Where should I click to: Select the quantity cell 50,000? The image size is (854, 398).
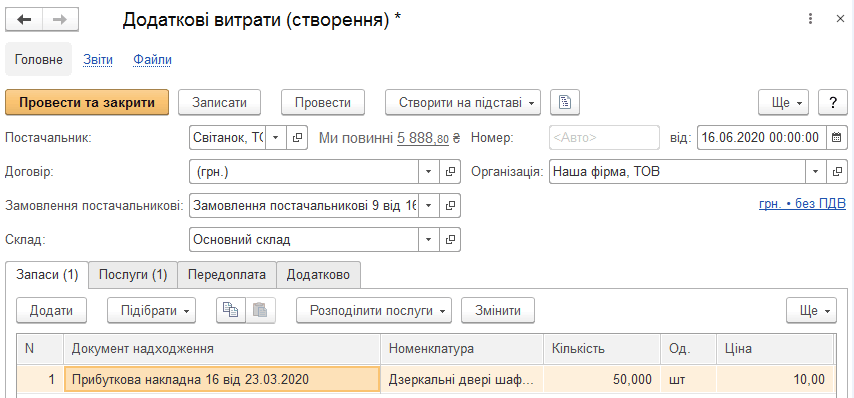pyautogui.click(x=602, y=379)
